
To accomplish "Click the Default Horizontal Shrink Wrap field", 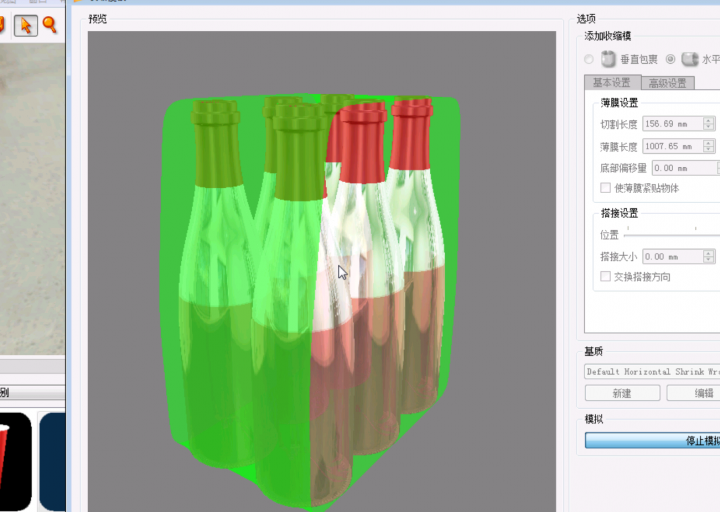I will (x=652, y=371).
